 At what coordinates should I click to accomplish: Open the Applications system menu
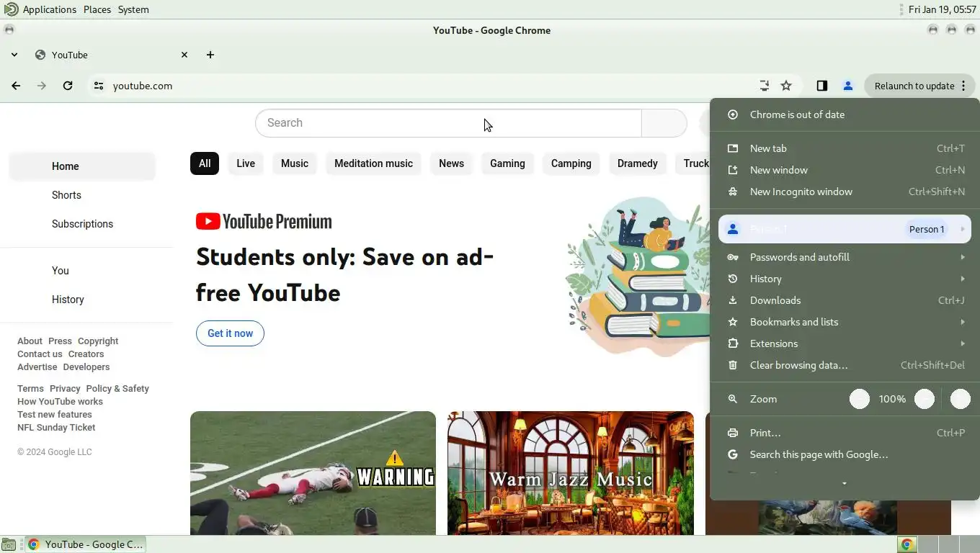click(49, 9)
